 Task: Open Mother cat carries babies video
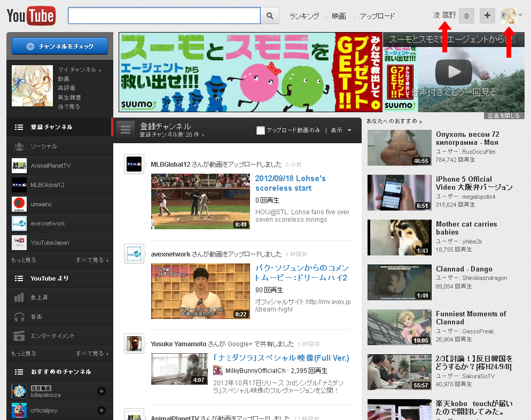pos(466,228)
